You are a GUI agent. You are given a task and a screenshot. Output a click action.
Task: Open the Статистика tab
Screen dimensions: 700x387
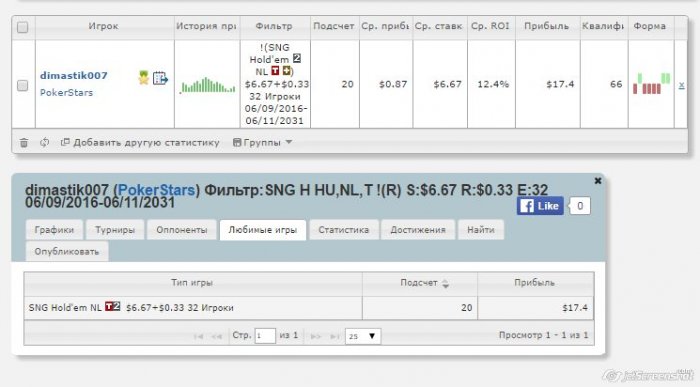click(x=344, y=230)
